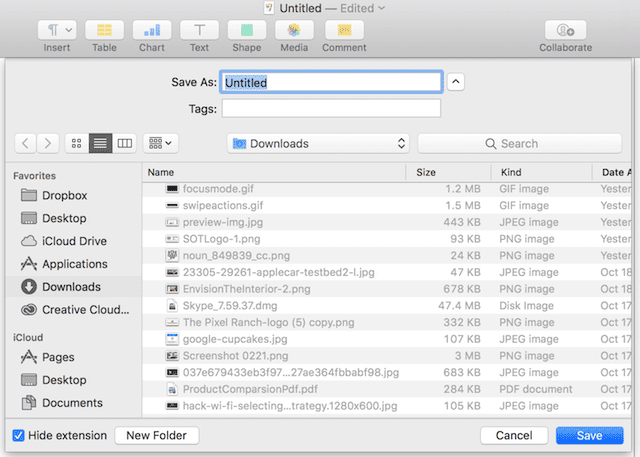The image size is (640, 457).
Task: Open the Downloads location dropdown
Action: (318, 144)
